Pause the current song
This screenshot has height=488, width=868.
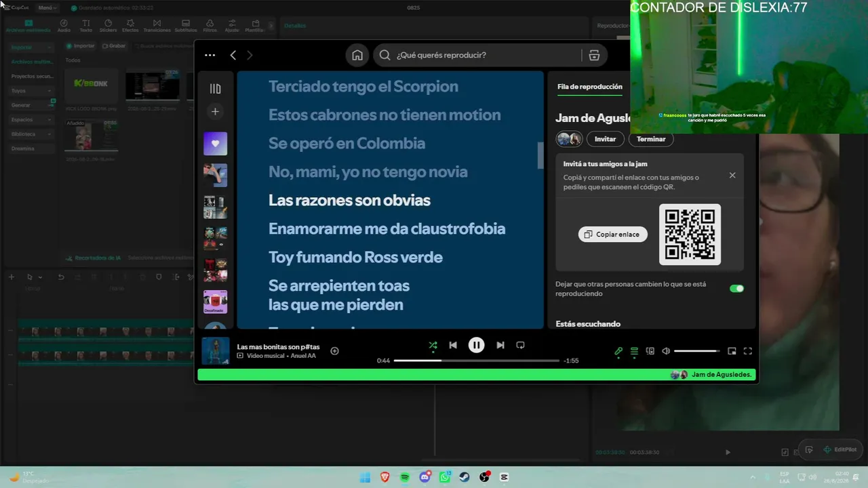(477, 345)
